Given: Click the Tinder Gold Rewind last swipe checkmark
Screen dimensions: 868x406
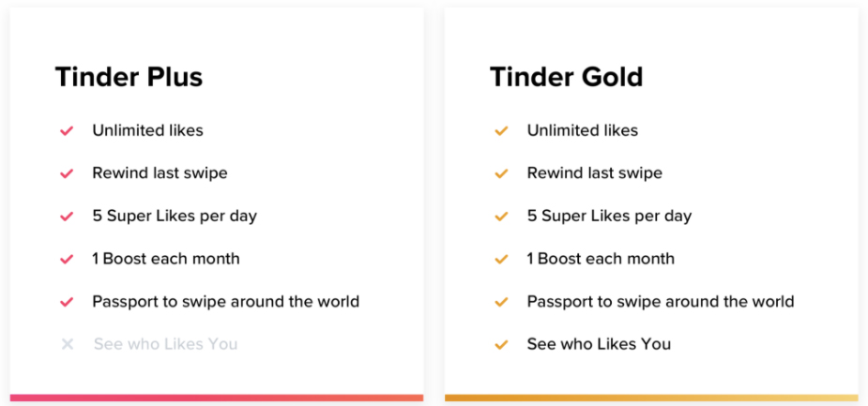Looking at the screenshot, I should click(501, 173).
